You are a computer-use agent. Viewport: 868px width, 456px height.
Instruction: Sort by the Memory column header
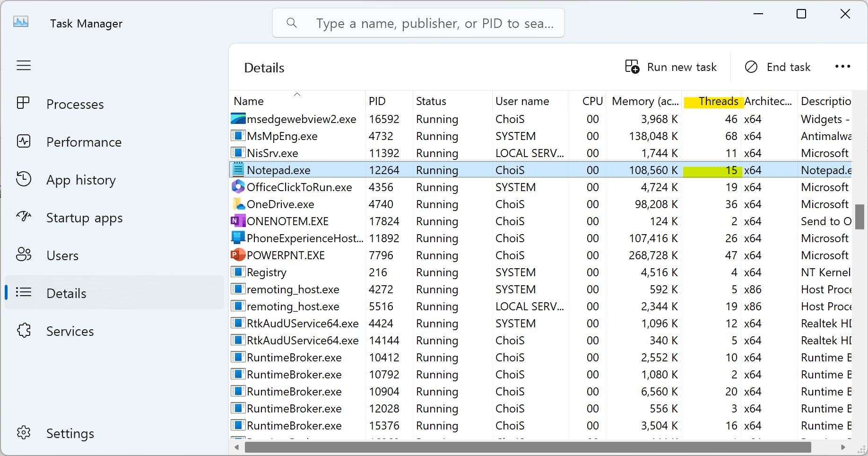tap(644, 101)
